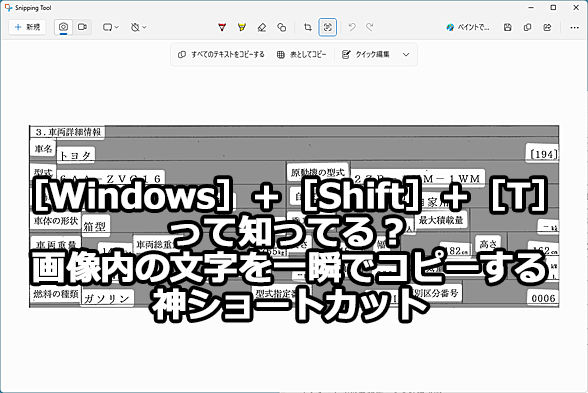Click the Snipping Tool app icon
Screen dimensions: 588x393
pyautogui.click(x=8, y=8)
